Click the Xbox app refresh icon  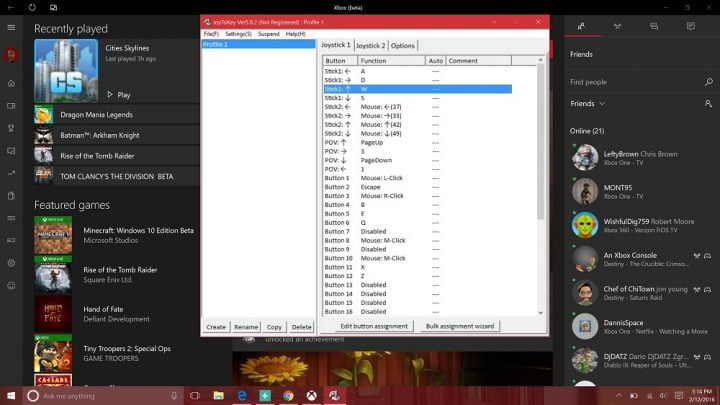click(32, 7)
